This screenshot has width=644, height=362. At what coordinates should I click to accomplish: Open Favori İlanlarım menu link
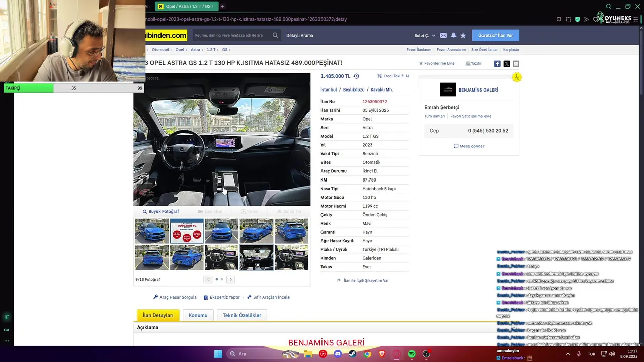click(x=419, y=50)
